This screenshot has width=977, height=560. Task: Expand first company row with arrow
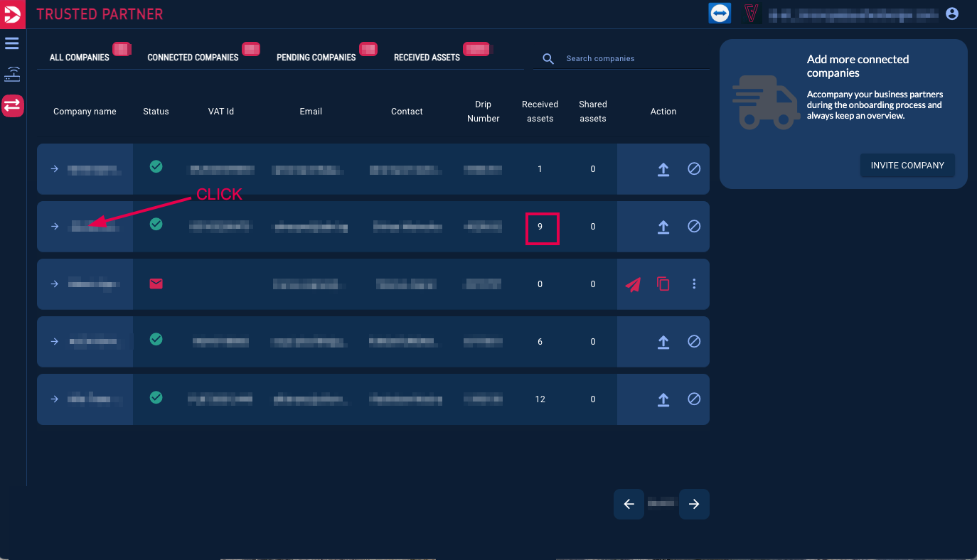coord(55,169)
